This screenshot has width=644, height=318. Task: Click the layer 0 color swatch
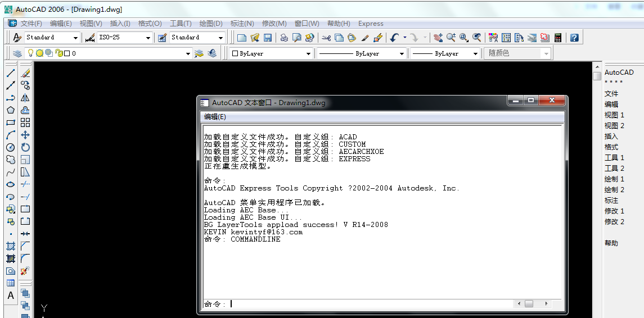pyautogui.click(x=67, y=53)
